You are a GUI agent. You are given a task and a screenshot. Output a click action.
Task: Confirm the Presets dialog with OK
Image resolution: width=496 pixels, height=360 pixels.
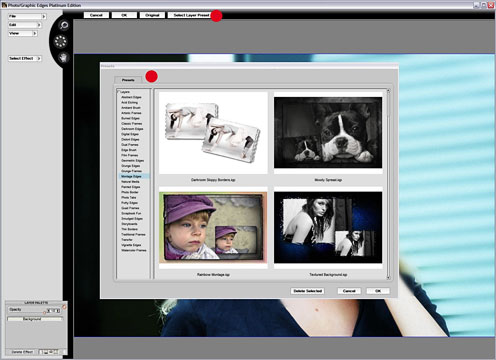378,291
